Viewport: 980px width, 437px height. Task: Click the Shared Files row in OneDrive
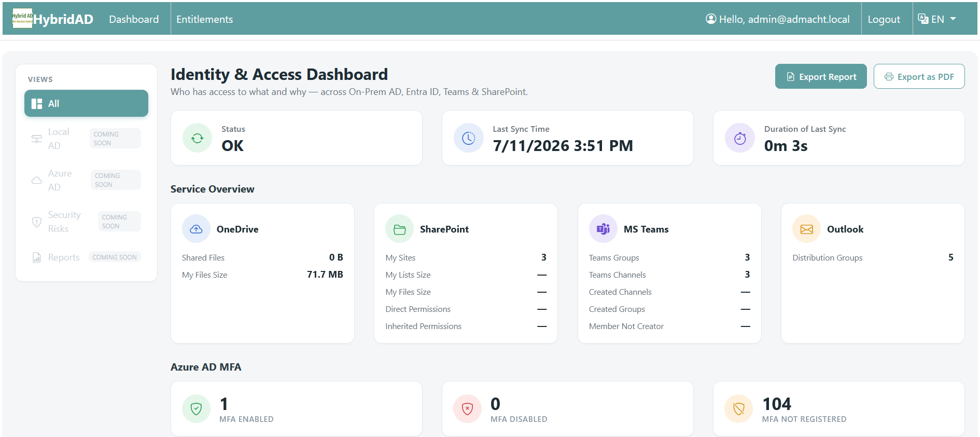pos(262,257)
